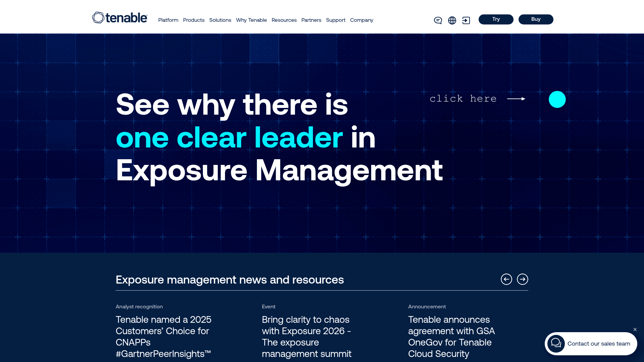Expand the Solutions navigation dropdown
The image size is (644, 362).
coord(220,20)
